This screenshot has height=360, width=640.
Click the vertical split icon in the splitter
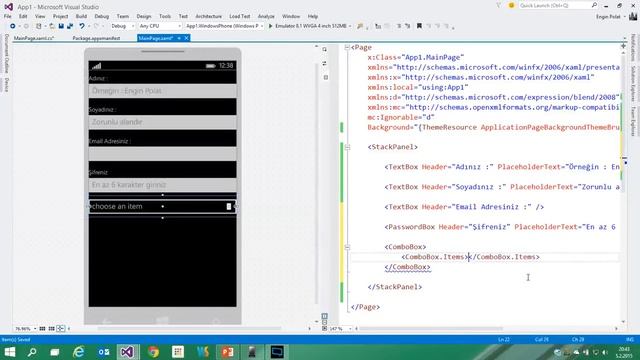(324, 316)
